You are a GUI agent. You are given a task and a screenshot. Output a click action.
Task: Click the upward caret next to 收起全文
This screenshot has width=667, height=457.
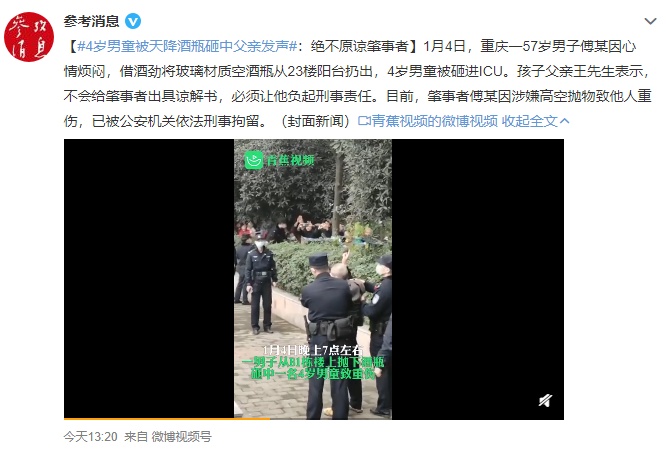(x=565, y=121)
